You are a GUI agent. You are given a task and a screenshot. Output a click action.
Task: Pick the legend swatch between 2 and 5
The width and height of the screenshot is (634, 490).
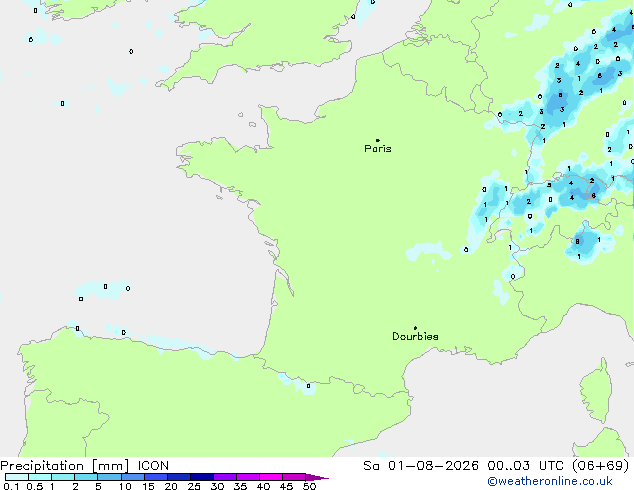pyautogui.click(x=86, y=477)
